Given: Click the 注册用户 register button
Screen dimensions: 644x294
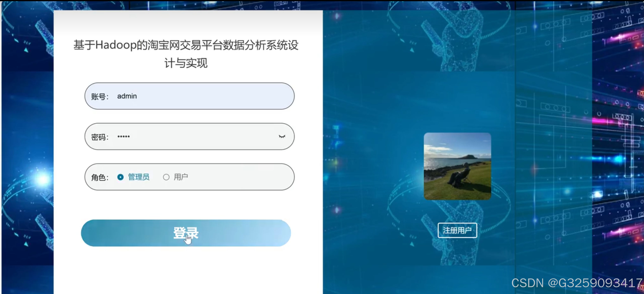Looking at the screenshot, I should tap(457, 231).
